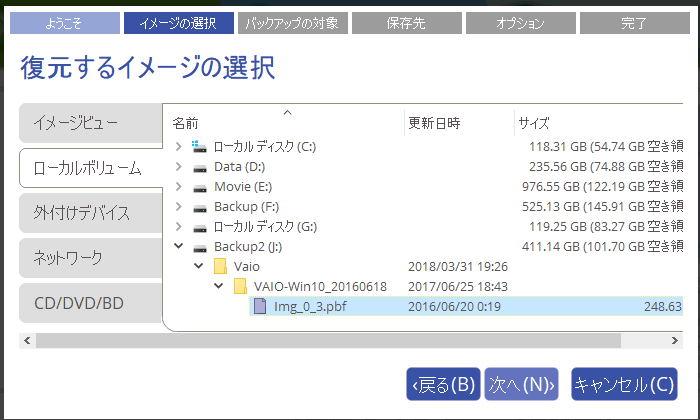Click the Movie (E:) drive icon
700x420 pixels.
(x=200, y=187)
